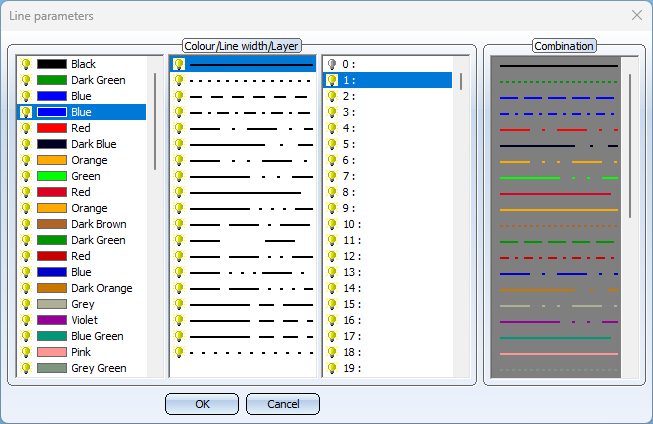
Task: Toggle the lightbulb for layer 3
Action: click(x=332, y=112)
